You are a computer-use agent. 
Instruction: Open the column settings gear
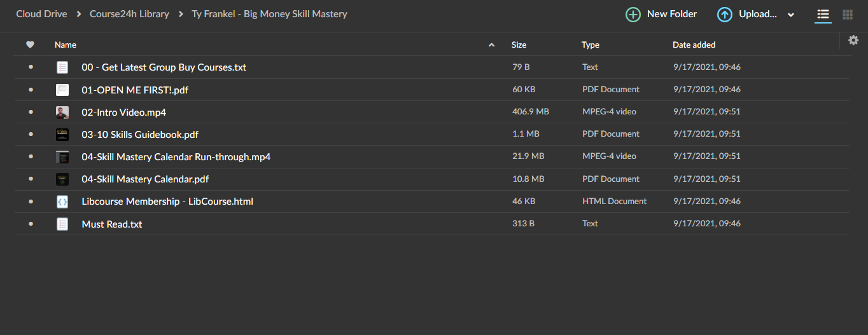tap(853, 40)
